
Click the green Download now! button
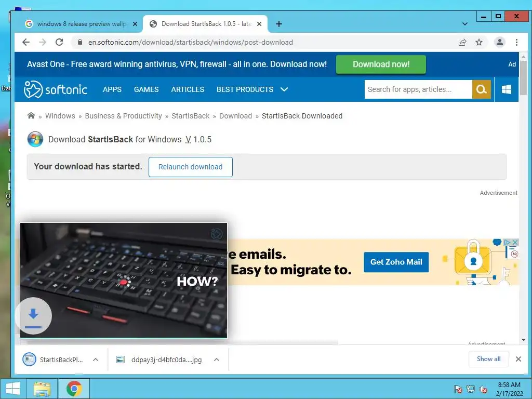pyautogui.click(x=381, y=64)
